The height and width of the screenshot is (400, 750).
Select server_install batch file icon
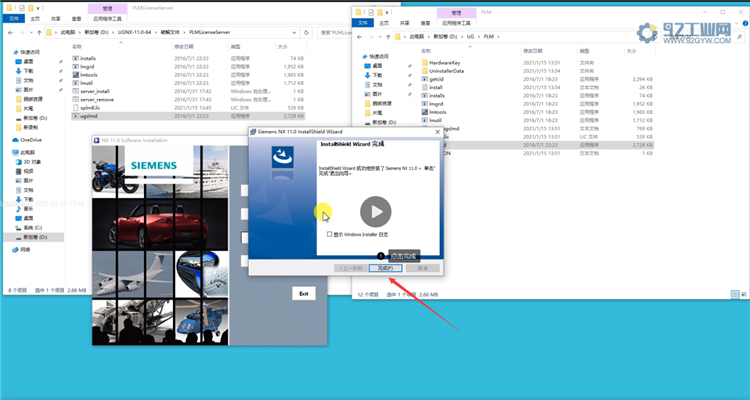pos(76,91)
